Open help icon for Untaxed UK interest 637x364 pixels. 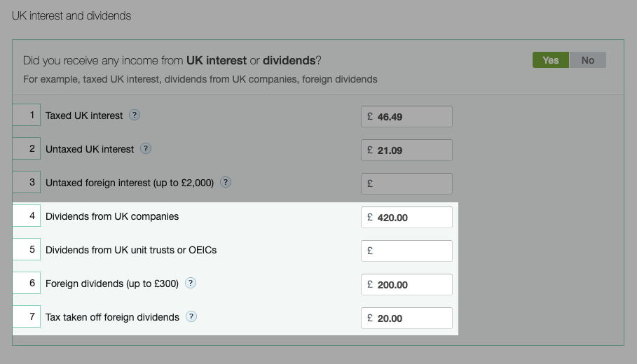coord(146,148)
